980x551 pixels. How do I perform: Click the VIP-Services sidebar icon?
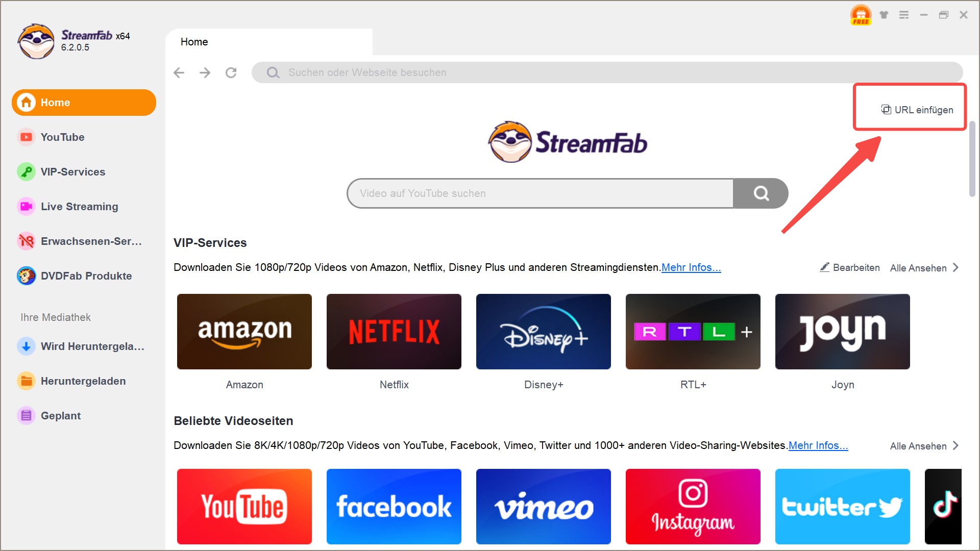(25, 171)
